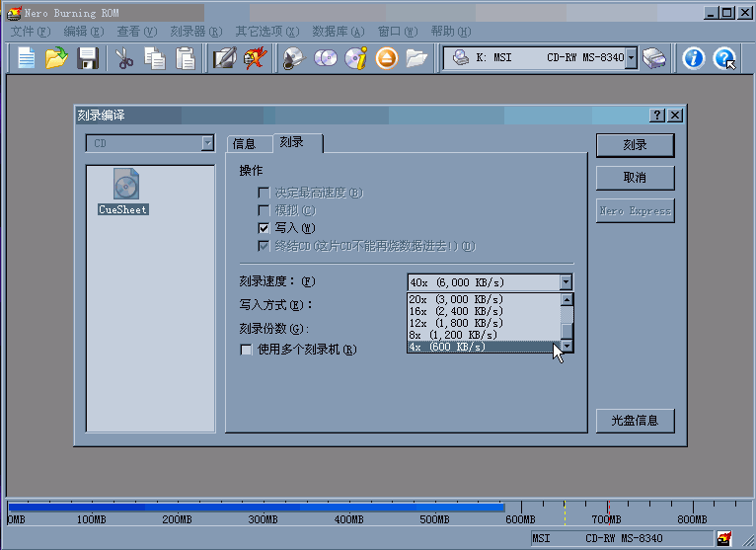Image resolution: width=756 pixels, height=550 pixels.
Task: Enable 使用多个刻录机 checkbox
Action: (x=247, y=350)
